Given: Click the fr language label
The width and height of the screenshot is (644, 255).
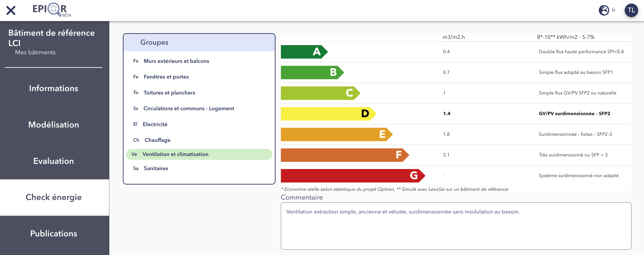Looking at the screenshot, I should (x=614, y=10).
